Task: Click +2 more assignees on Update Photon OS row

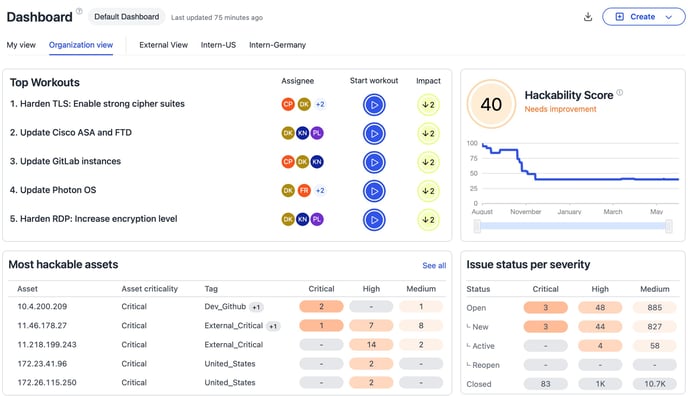Action: tap(320, 190)
